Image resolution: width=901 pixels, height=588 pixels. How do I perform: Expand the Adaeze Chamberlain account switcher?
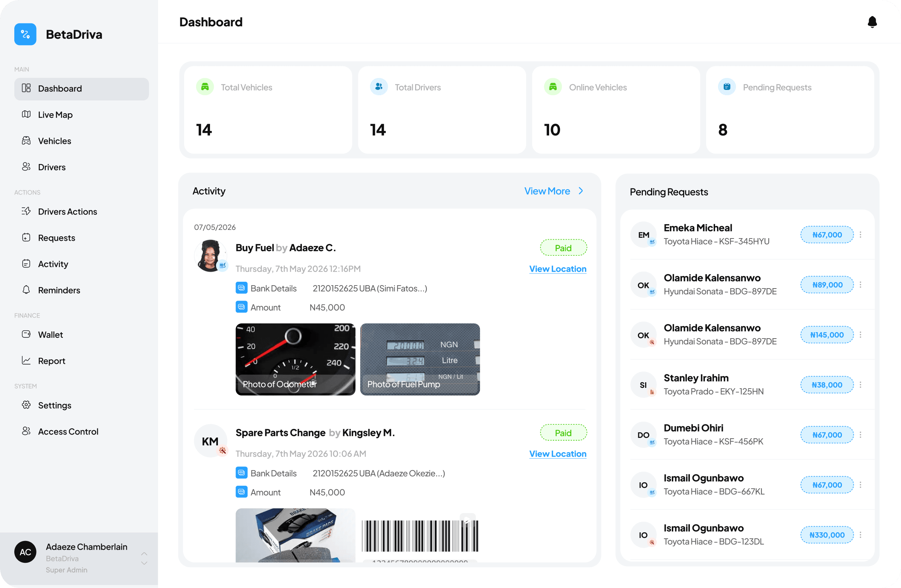pos(144,559)
